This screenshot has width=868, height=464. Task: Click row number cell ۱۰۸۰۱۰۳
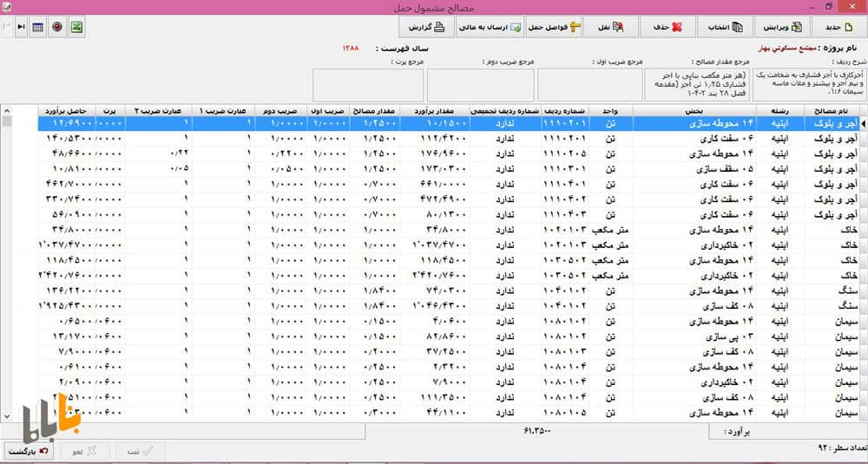565,351
